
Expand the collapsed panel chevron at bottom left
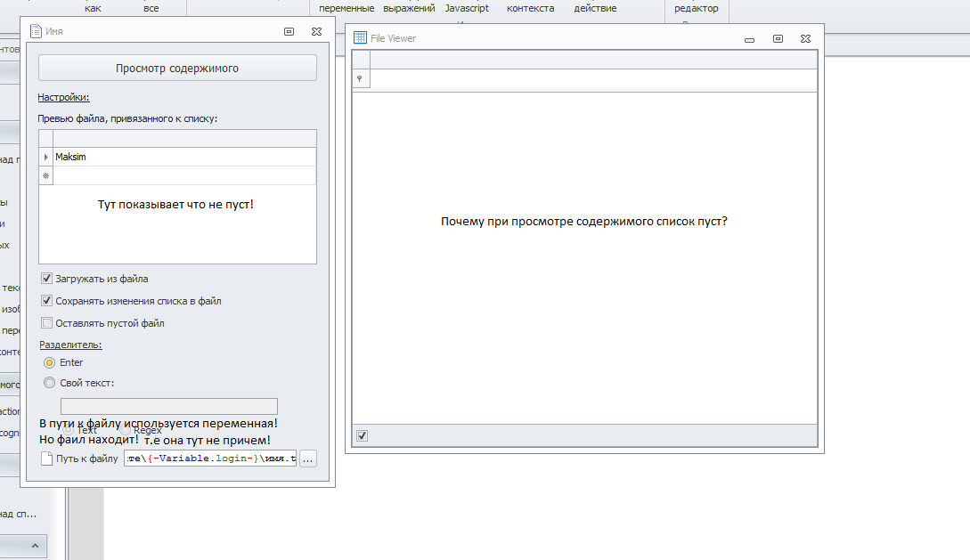point(36,545)
